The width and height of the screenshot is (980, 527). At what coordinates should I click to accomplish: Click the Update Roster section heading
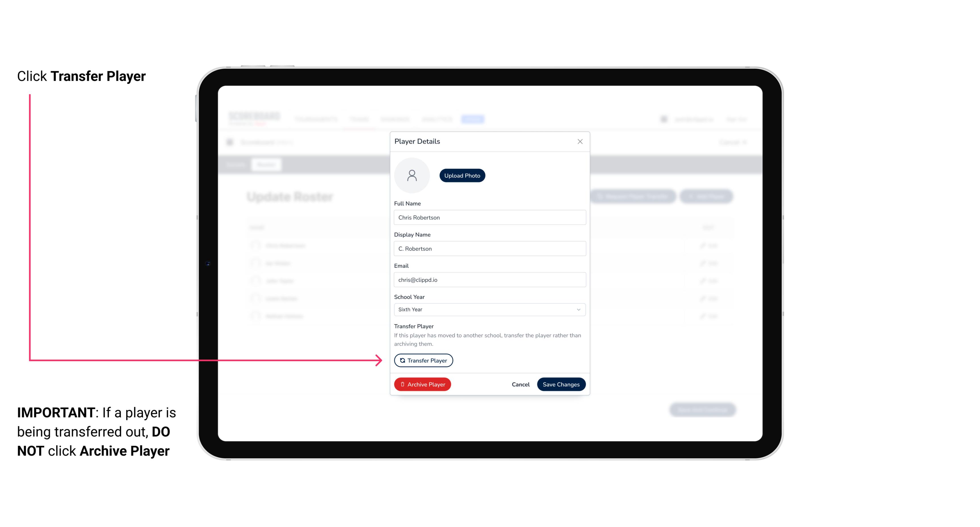pyautogui.click(x=291, y=197)
